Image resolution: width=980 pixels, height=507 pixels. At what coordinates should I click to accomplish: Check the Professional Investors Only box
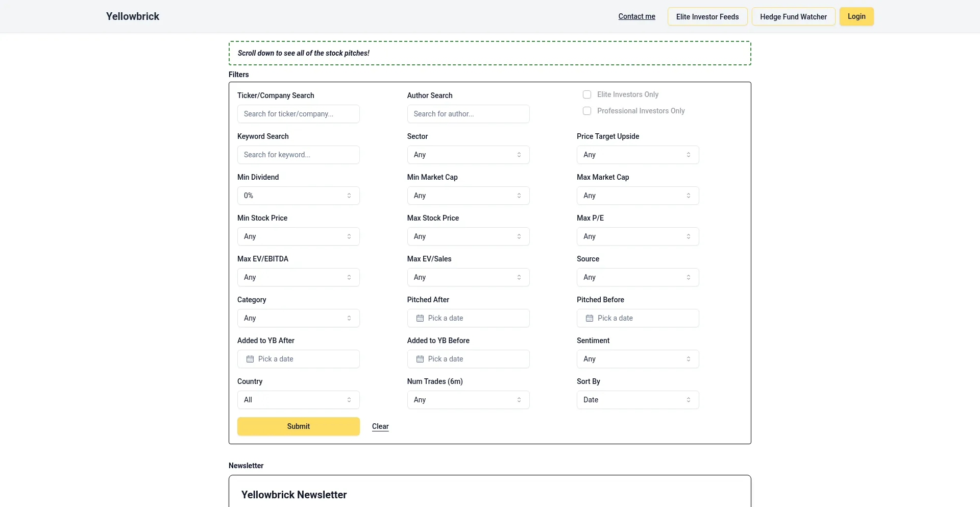click(x=587, y=111)
